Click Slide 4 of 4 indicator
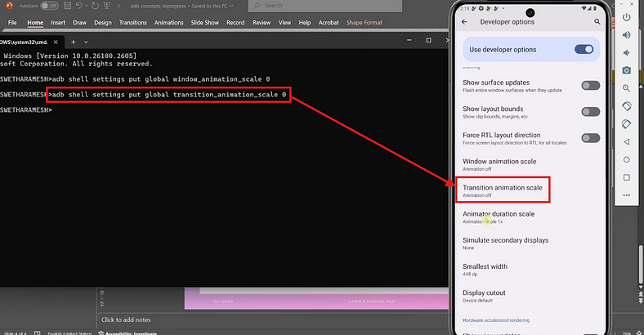 [x=15, y=333]
